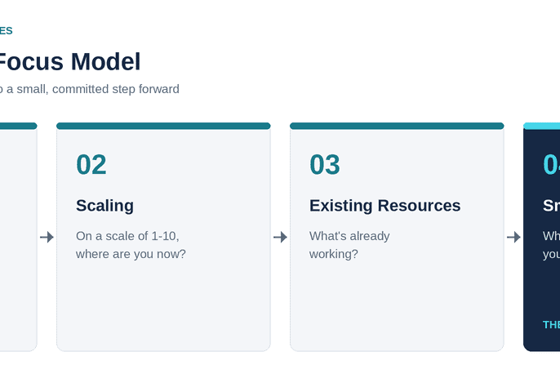The image size is (560, 392).
Task: Click the 'Focus Model' slide title
Action: pos(69,61)
